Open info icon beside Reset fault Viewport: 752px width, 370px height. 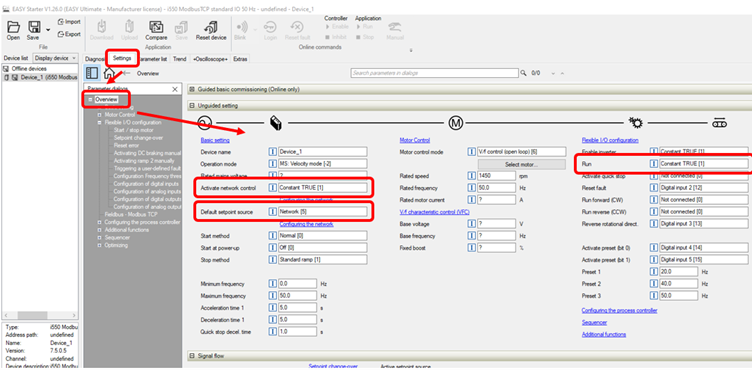tap(653, 188)
